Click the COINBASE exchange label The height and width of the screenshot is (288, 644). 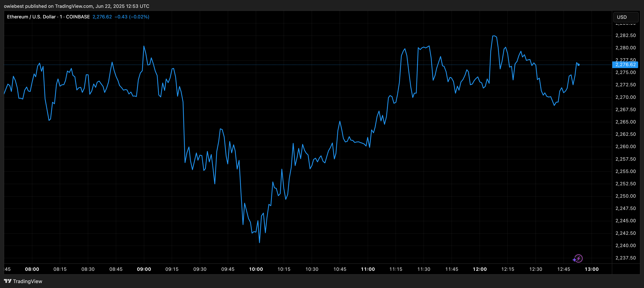point(78,17)
